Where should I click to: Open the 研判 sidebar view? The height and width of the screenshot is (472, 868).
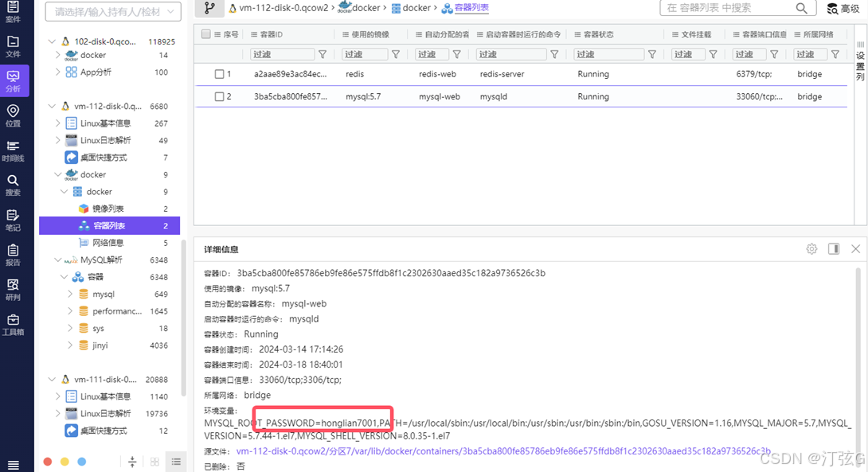(13, 290)
